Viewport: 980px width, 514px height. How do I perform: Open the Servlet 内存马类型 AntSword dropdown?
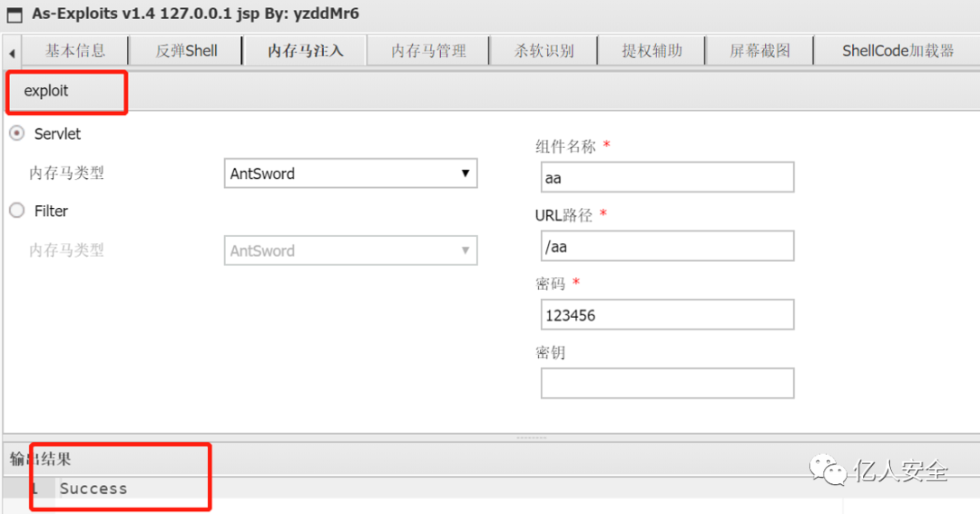point(350,173)
